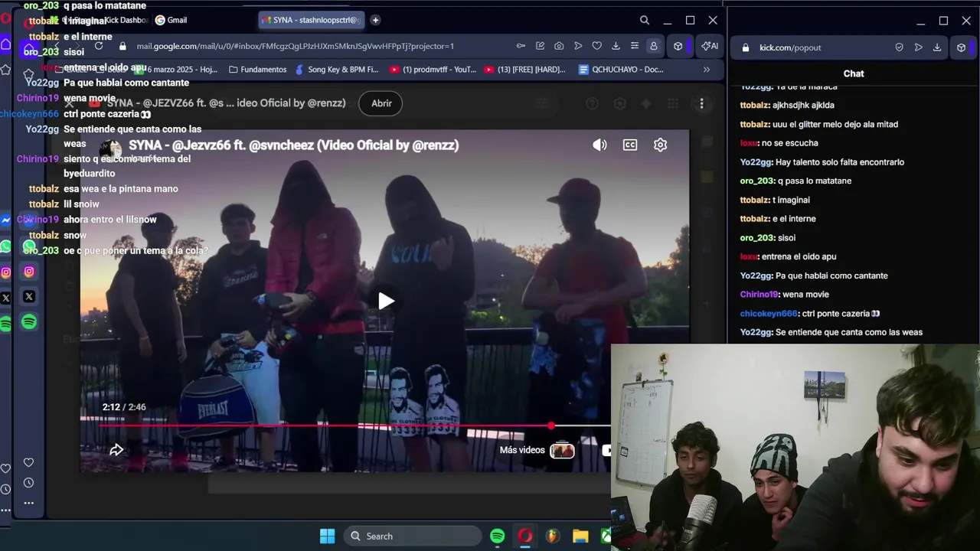Click the Chat heading in the popout window

click(854, 73)
